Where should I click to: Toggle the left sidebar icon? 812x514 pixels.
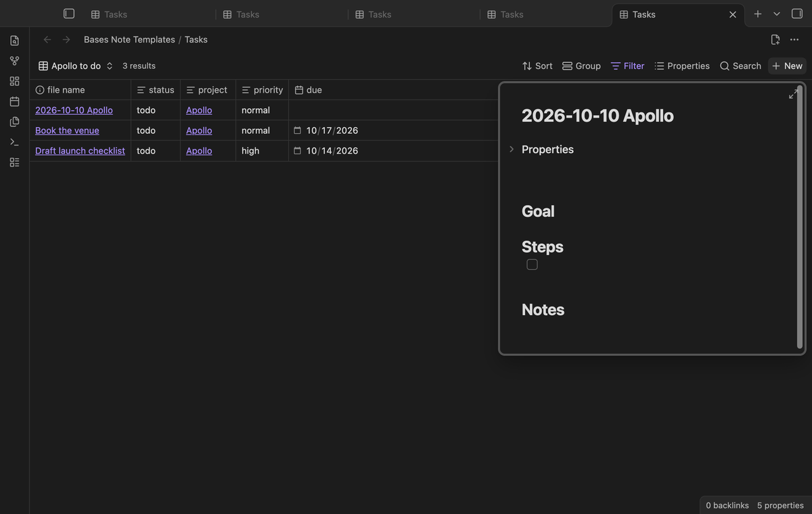(69, 14)
